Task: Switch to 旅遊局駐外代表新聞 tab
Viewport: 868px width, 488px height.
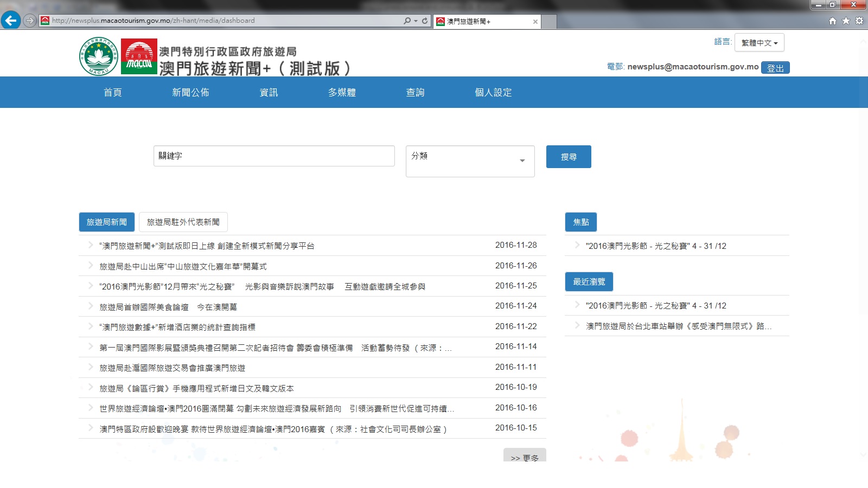Action: click(x=183, y=222)
